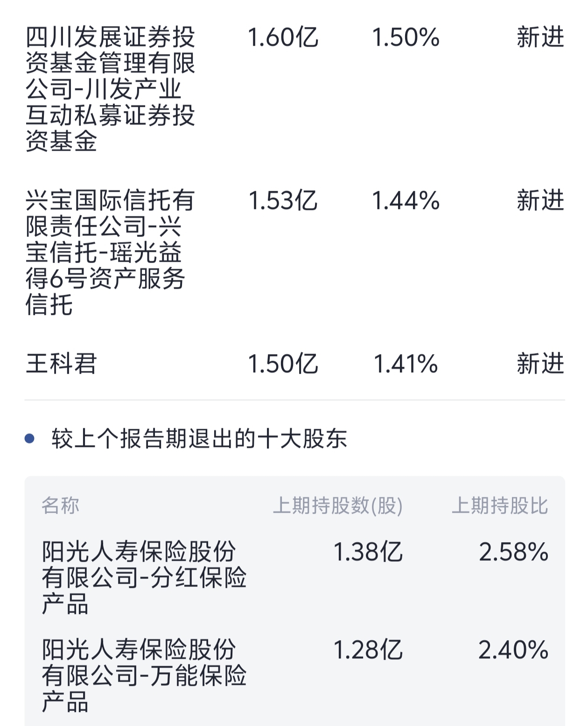
Task: Tap 上期持股比 column header
Action: click(499, 505)
